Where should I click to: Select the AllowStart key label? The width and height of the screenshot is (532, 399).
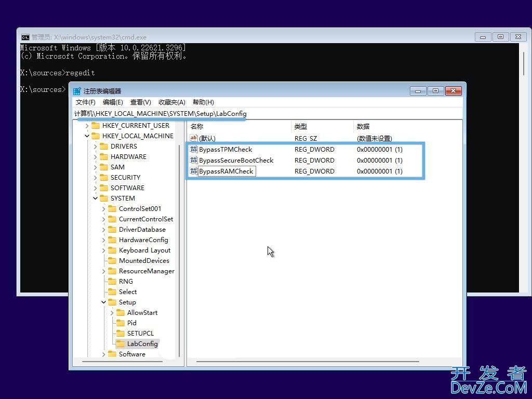click(x=142, y=312)
